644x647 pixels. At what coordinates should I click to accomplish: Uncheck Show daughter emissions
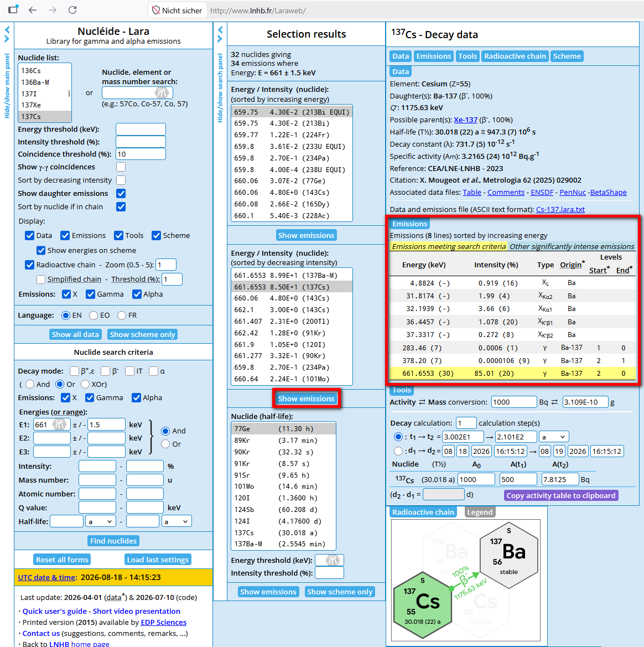121,193
